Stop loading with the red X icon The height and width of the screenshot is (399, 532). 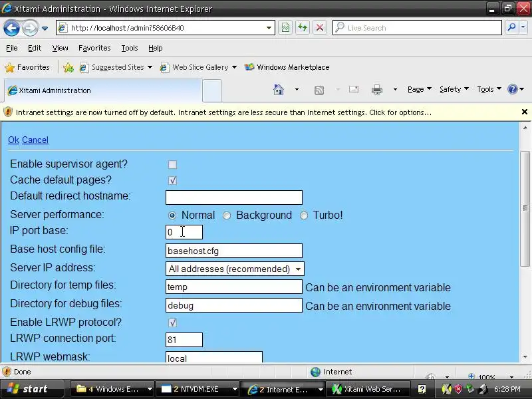pos(319,27)
